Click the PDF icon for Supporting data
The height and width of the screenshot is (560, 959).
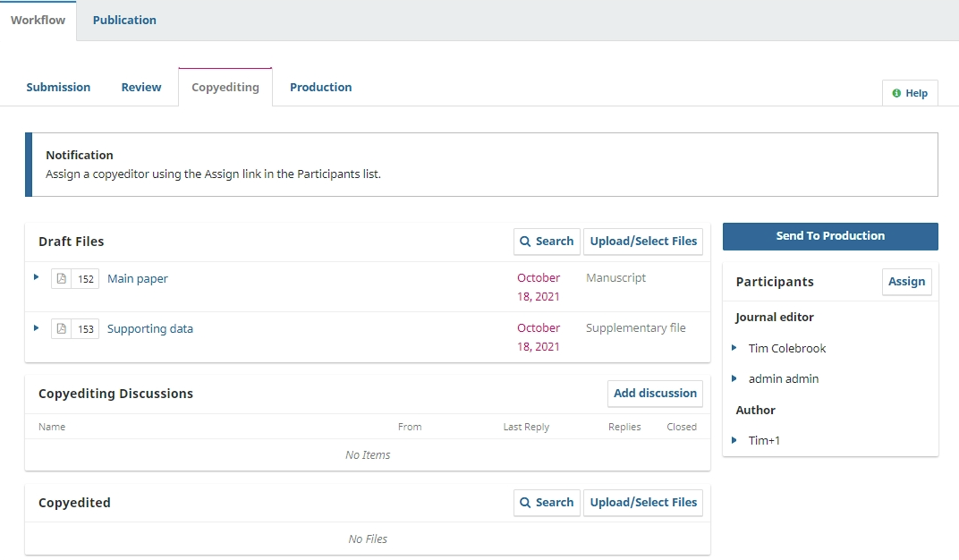coord(62,329)
